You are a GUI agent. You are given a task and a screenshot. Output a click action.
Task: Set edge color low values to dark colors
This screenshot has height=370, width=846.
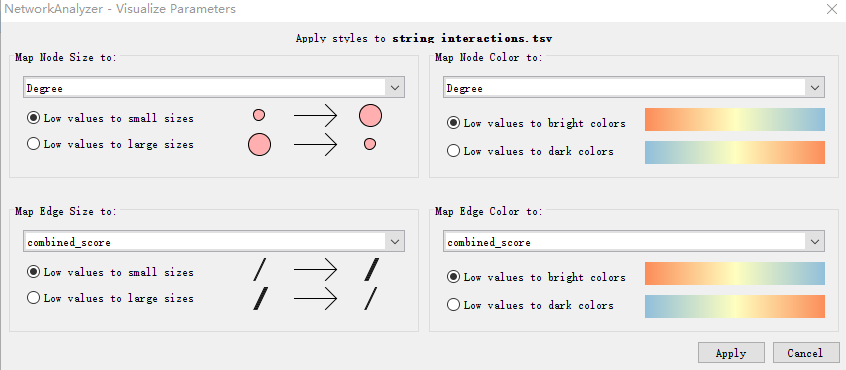tap(530, 305)
